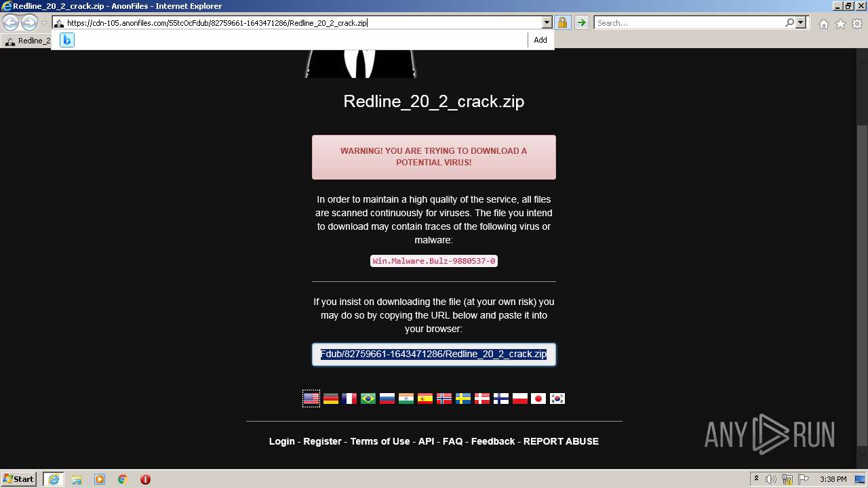This screenshot has width=868, height=488.
Task: Open Internet Explorer in the taskbar
Action: click(x=53, y=479)
